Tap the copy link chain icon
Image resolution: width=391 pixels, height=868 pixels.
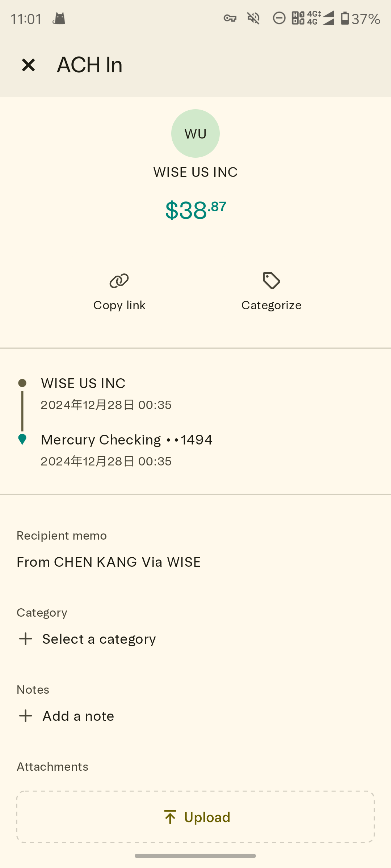coord(119,281)
